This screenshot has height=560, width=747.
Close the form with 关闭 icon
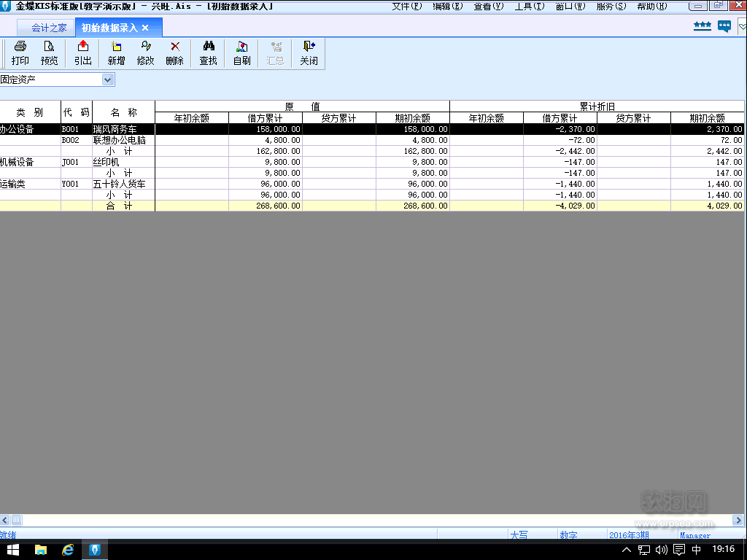click(x=309, y=52)
